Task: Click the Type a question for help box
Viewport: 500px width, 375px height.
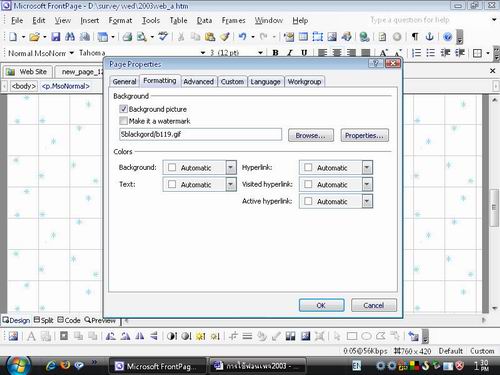Action: click(x=428, y=20)
